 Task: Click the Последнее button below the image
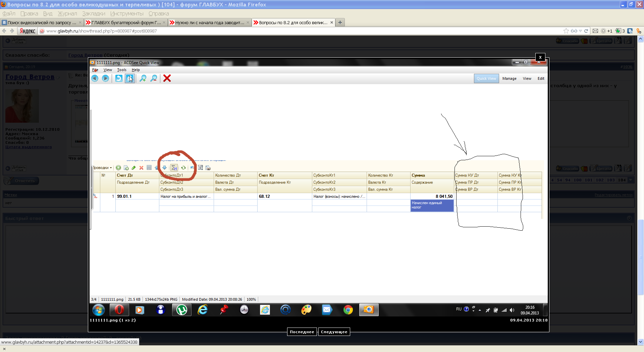pos(302,332)
